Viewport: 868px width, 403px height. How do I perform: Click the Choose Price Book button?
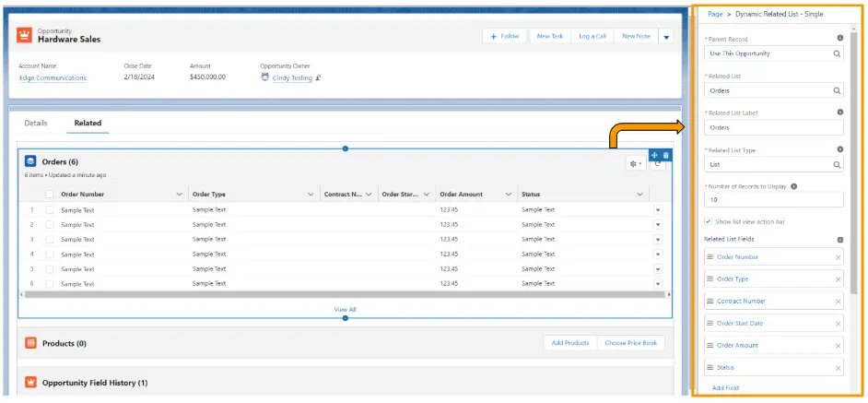(630, 343)
